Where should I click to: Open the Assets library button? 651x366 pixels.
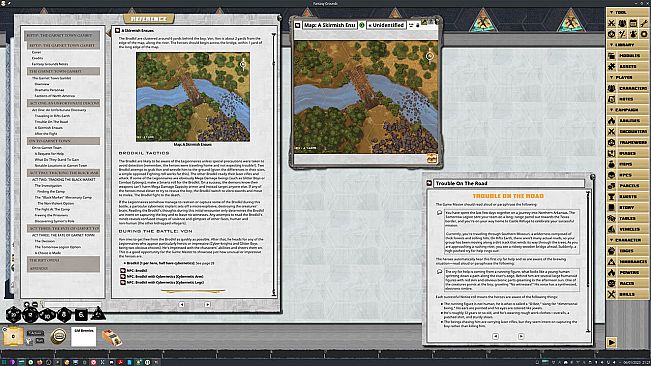627,66
